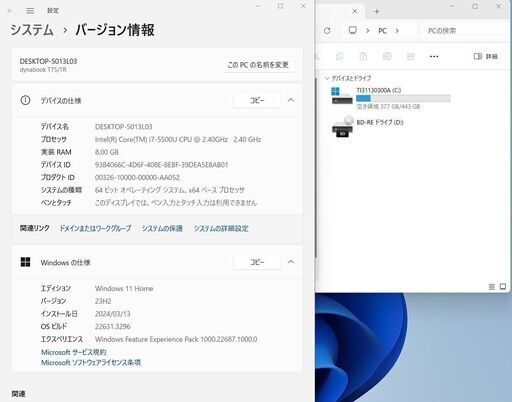Open システムの詳細設定 link

pos(221,228)
